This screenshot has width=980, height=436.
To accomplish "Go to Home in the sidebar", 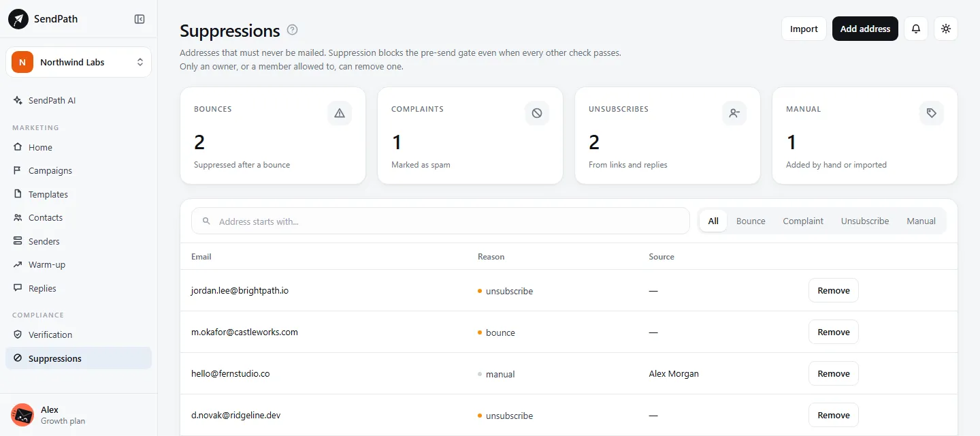I will coord(78,147).
